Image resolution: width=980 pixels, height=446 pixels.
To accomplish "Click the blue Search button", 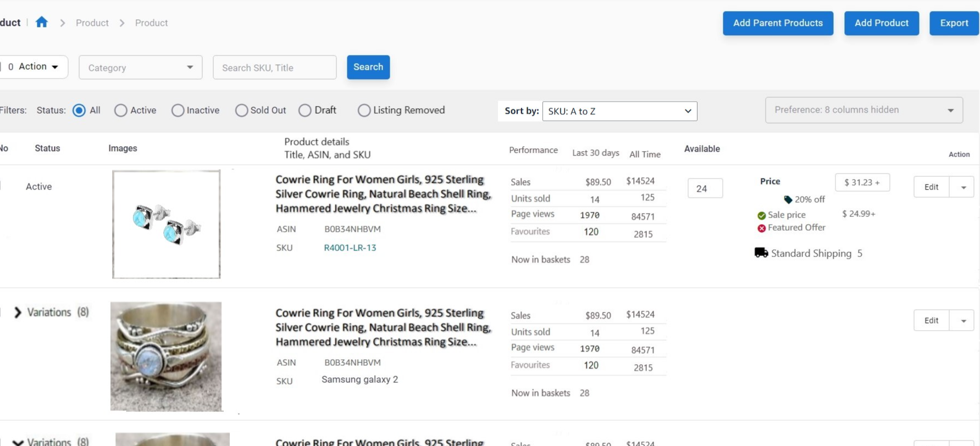I will pyautogui.click(x=368, y=67).
